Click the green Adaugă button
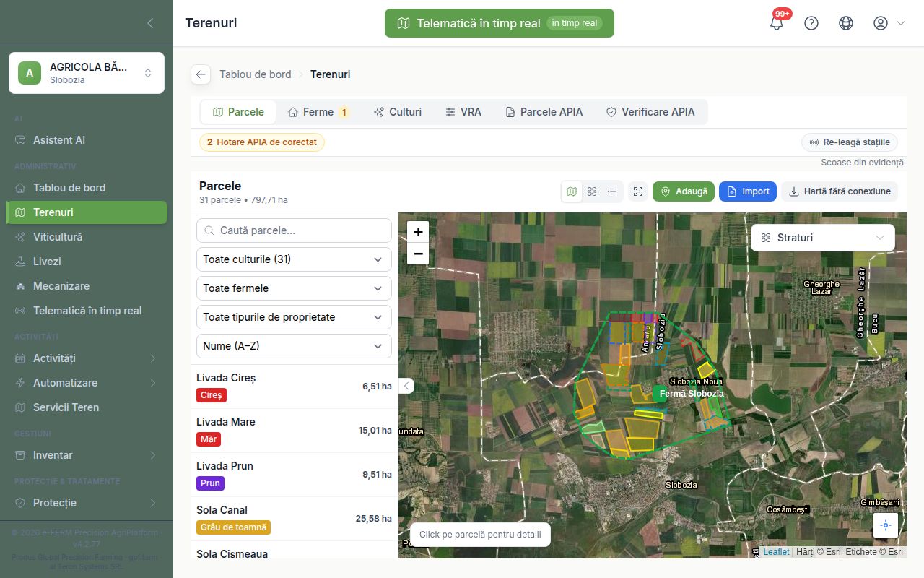 coord(684,191)
